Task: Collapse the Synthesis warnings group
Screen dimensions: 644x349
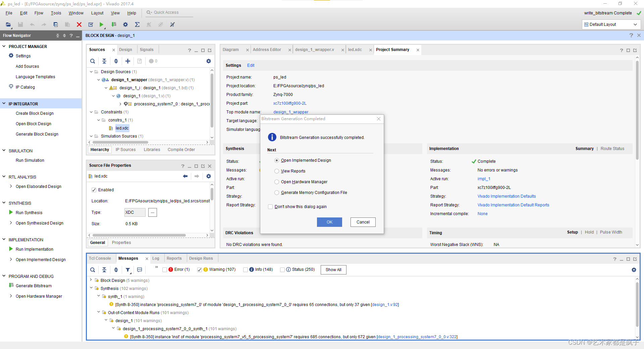Action: coord(91,288)
